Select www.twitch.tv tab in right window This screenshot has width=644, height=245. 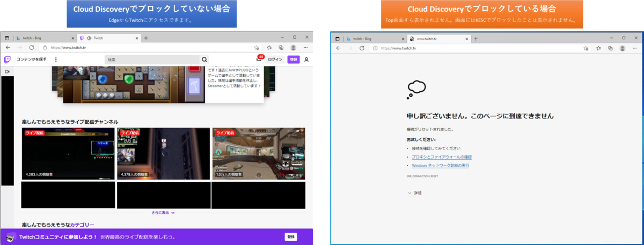439,39
